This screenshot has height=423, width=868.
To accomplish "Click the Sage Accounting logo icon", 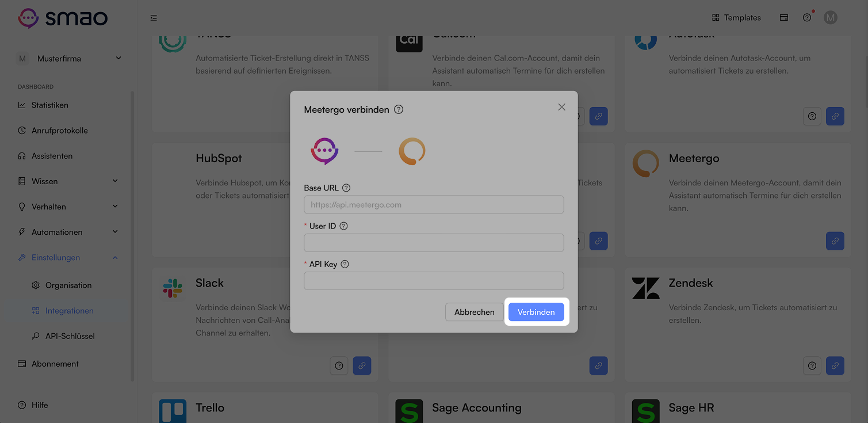I will 410,411.
